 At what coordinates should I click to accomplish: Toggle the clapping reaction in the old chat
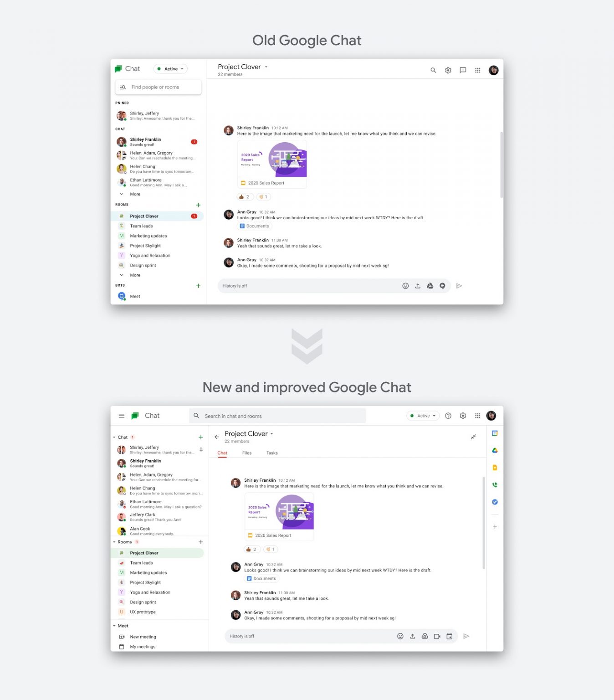(263, 197)
